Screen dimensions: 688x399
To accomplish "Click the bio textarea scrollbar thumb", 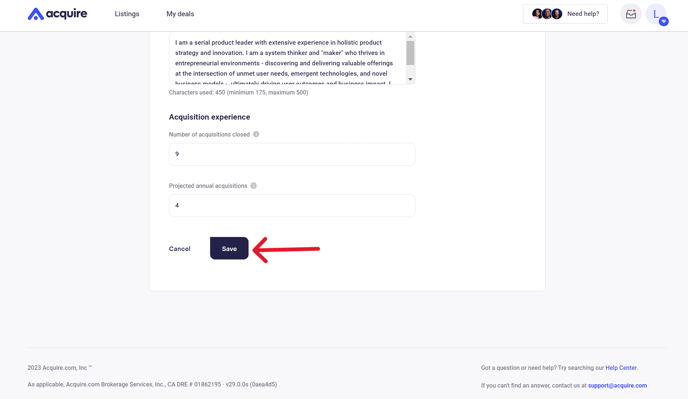I will 410,53.
